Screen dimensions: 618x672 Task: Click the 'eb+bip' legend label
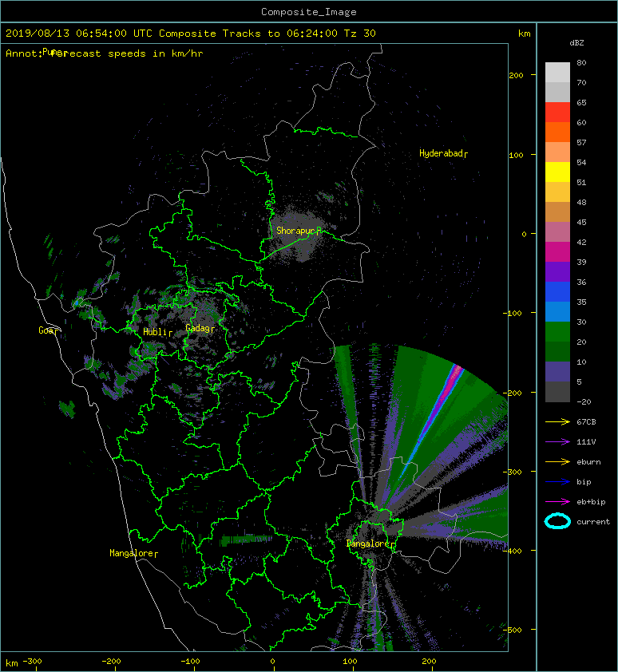[x=591, y=502]
